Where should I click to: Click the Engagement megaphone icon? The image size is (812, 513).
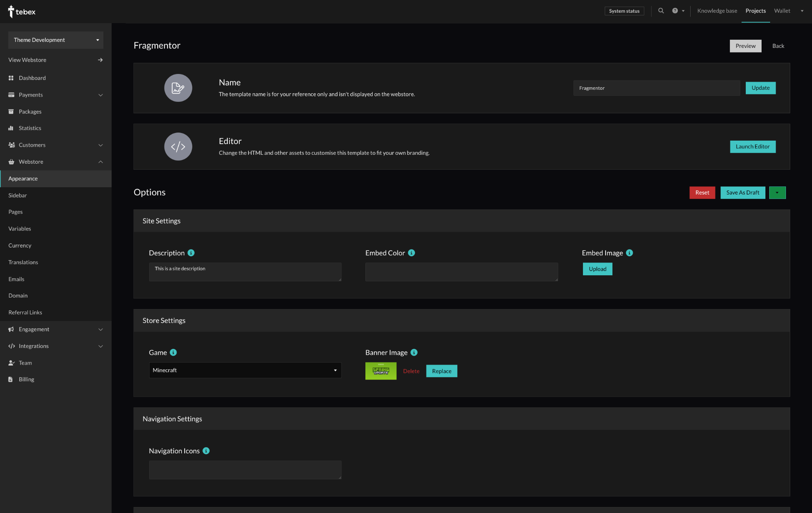click(11, 329)
